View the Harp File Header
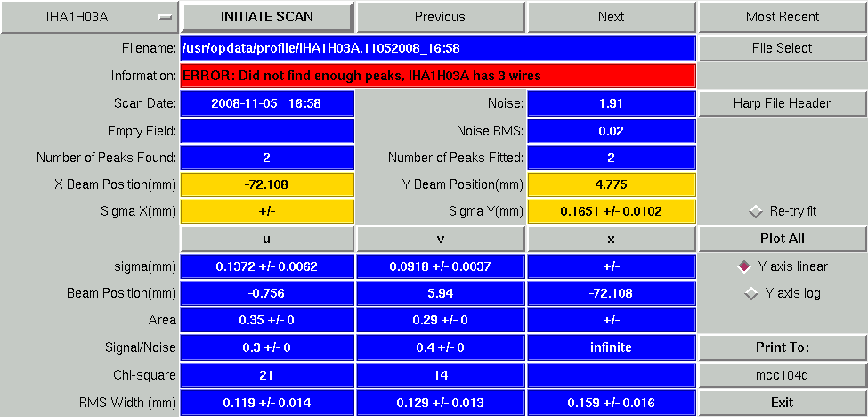Image resolution: width=868 pixels, height=417 pixels. pyautogui.click(x=783, y=103)
